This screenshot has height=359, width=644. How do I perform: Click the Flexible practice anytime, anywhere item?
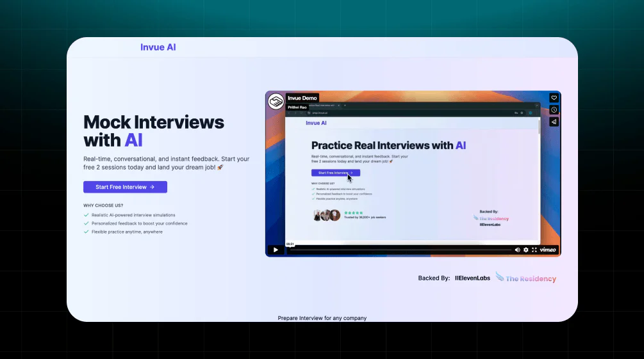pyautogui.click(x=127, y=232)
